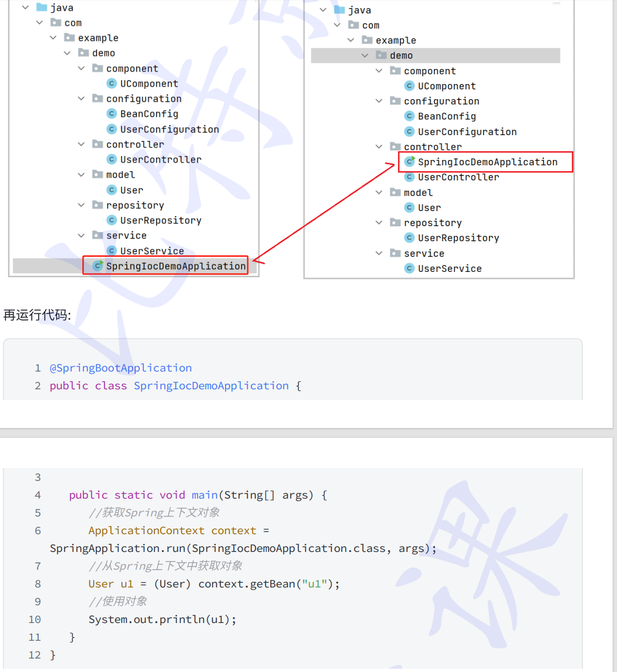Click the demo package icon in right tree
Image resolution: width=617 pixels, height=672 pixels.
pos(381,55)
